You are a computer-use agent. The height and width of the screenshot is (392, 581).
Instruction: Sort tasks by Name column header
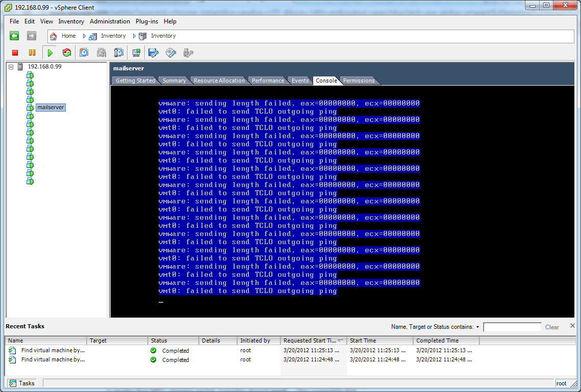point(45,341)
